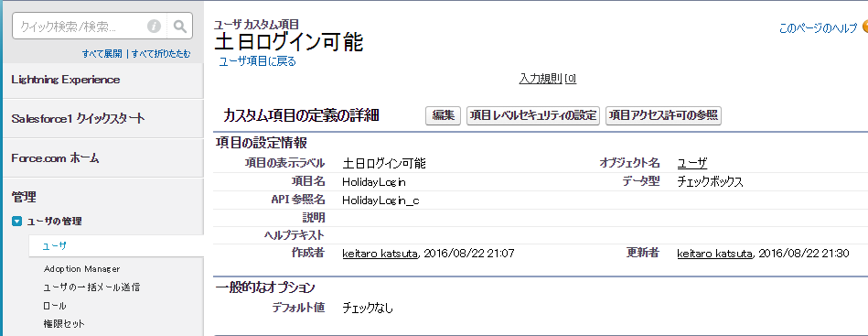Open ロール in the sidebar
Image resolution: width=868 pixels, height=336 pixels.
click(55, 306)
